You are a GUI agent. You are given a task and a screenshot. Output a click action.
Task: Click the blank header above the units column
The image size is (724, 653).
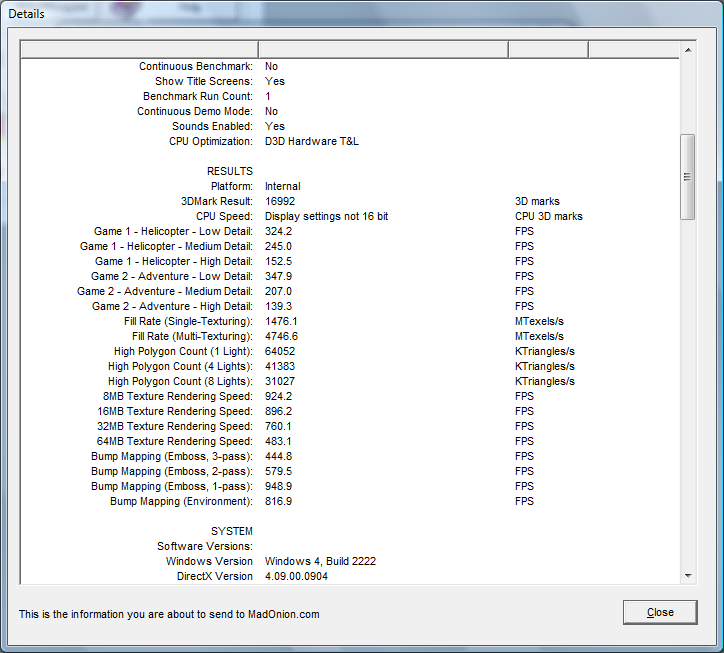coord(548,50)
